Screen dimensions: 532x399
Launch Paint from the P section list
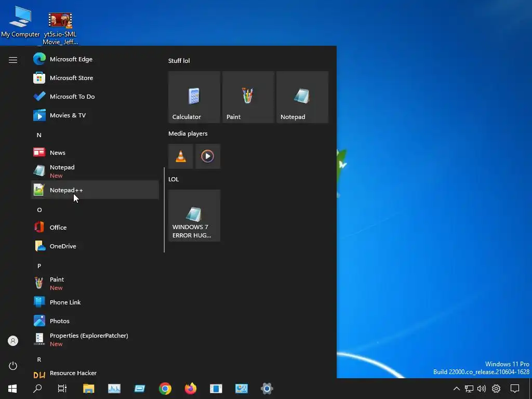(95, 283)
